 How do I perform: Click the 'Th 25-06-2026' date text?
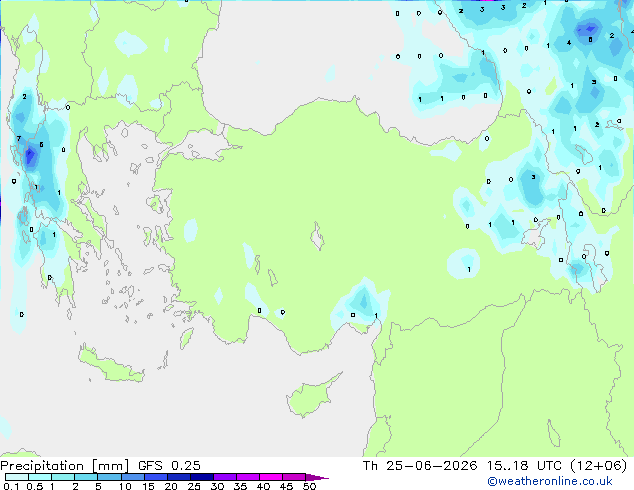[x=420, y=466]
